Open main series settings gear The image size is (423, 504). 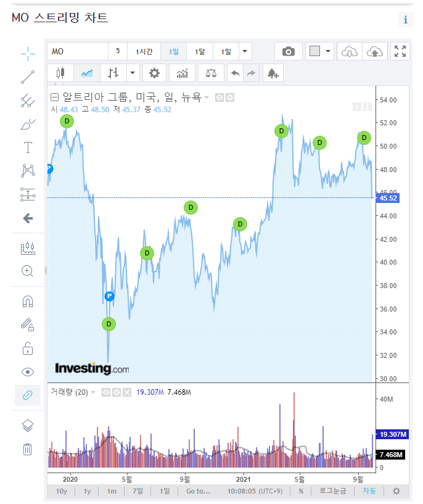[x=230, y=97]
